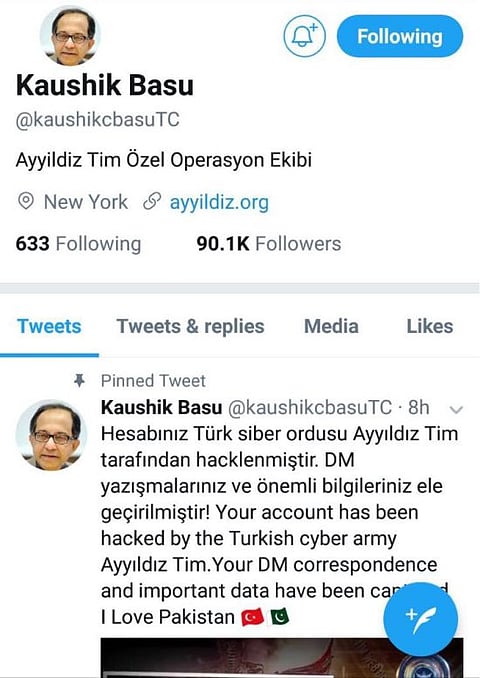Turn on notifications with the bell icon
The width and height of the screenshot is (480, 678).
(304, 36)
